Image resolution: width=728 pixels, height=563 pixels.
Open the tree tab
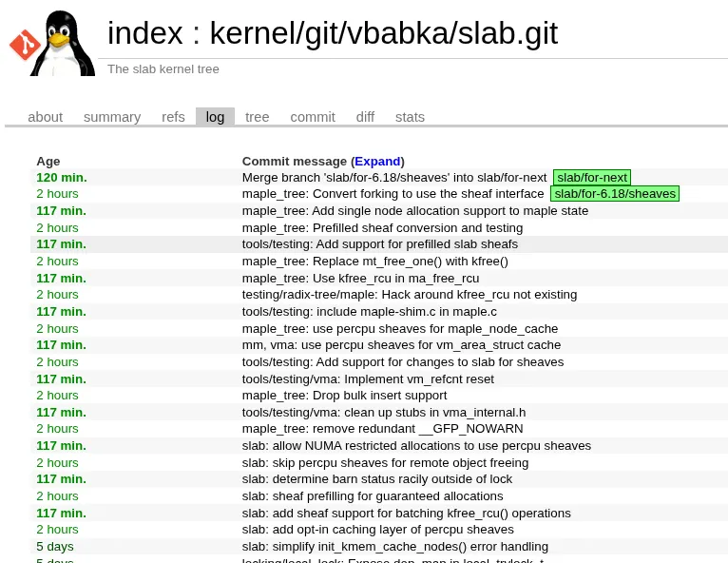257,117
